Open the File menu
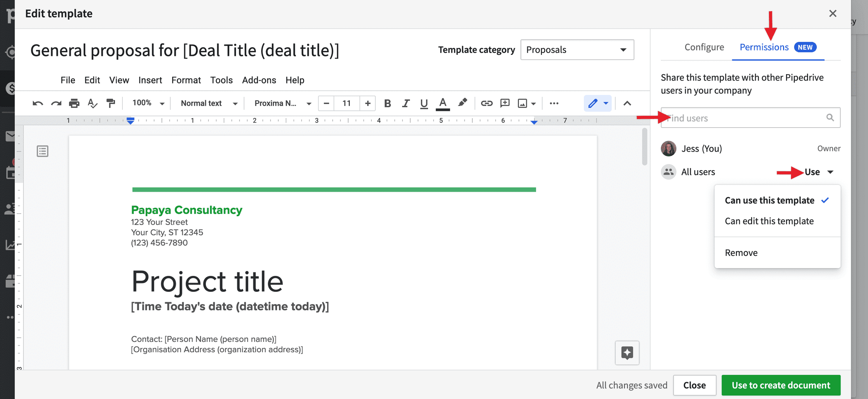Screen dimensions: 868x399 (x=68, y=80)
